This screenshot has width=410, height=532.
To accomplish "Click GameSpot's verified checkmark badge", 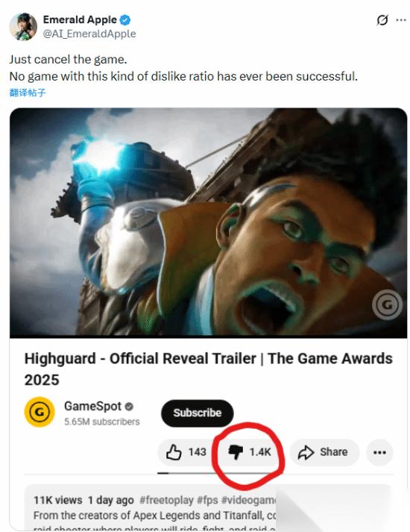I will point(129,406).
